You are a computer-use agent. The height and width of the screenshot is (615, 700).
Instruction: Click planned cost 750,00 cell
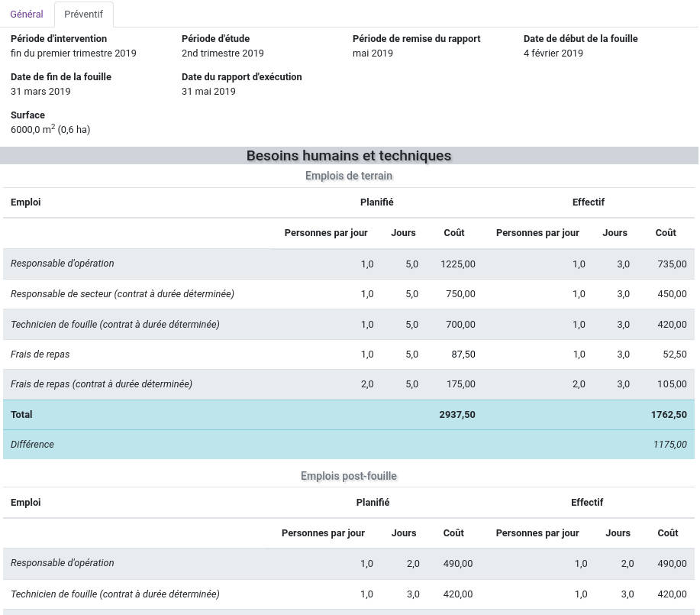pos(461,294)
